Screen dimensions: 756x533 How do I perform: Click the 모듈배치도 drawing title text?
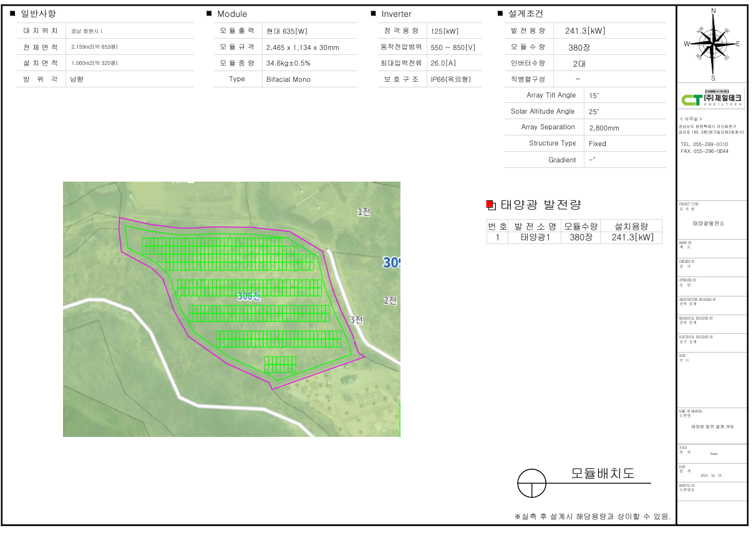click(603, 474)
